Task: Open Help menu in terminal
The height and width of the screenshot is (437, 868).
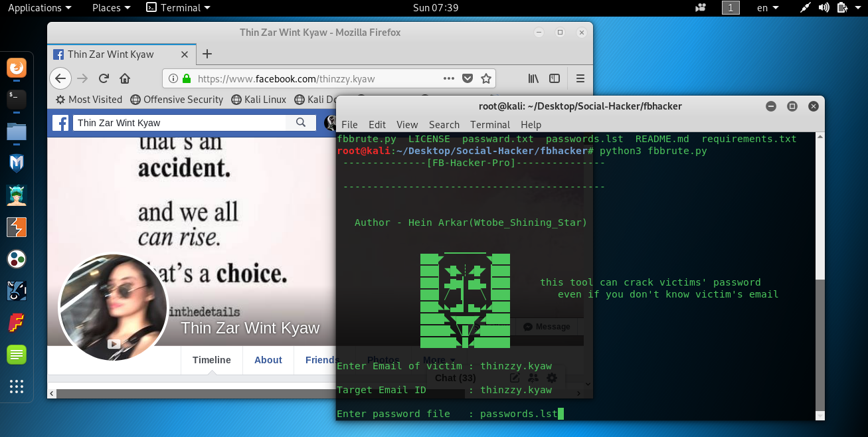Action: coord(531,125)
